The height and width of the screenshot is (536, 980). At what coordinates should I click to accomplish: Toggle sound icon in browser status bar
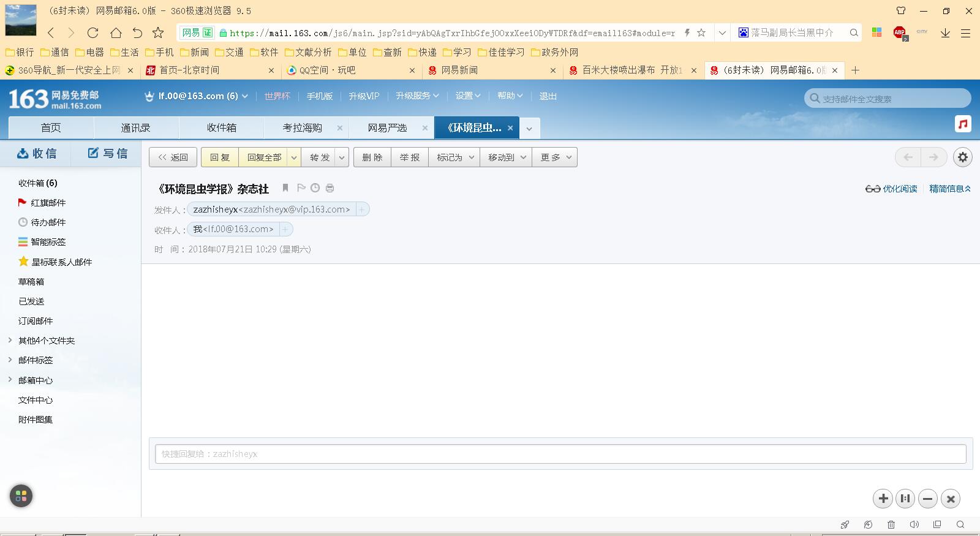(x=914, y=524)
